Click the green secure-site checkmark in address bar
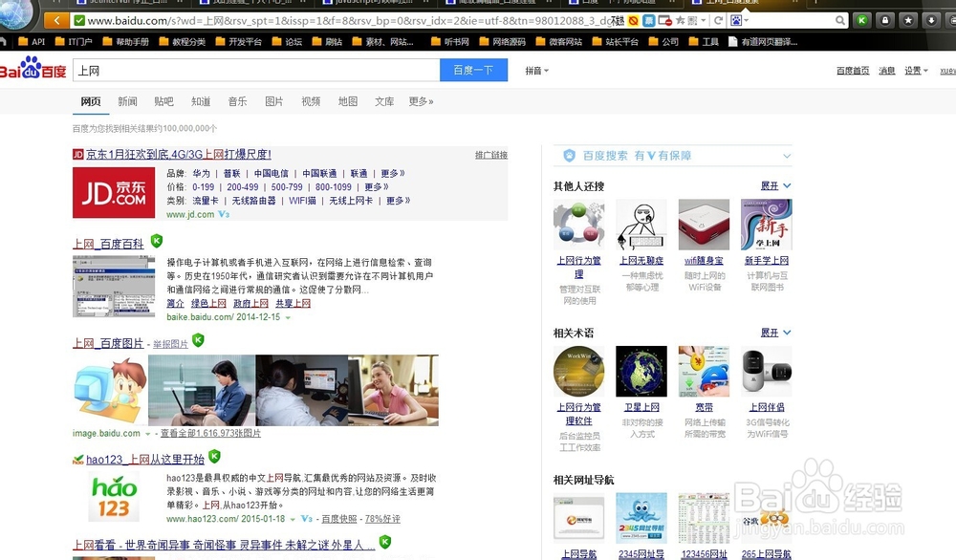956x560 pixels. (79, 21)
